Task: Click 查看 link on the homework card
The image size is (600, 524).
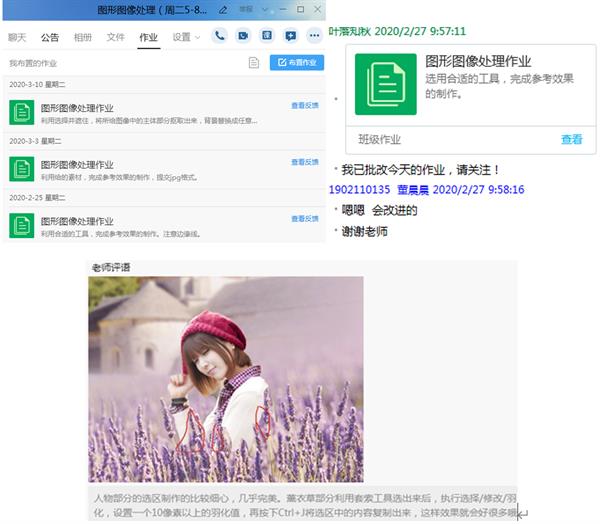Action: coord(571,140)
